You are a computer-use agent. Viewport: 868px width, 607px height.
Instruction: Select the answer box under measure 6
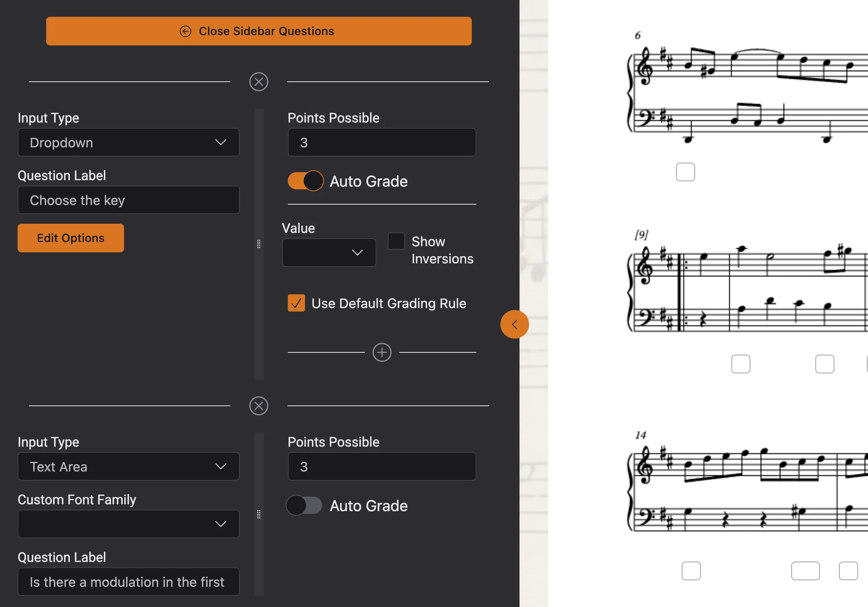(x=686, y=172)
